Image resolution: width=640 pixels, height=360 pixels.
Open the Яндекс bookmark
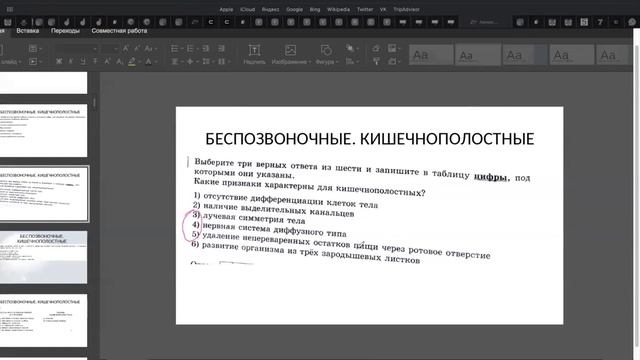[x=270, y=9]
